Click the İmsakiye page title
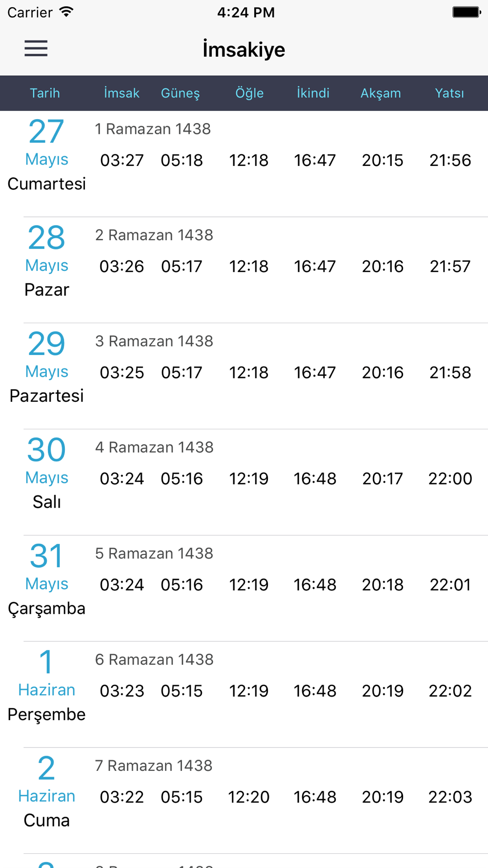This screenshot has height=868, width=488. pos(244,49)
